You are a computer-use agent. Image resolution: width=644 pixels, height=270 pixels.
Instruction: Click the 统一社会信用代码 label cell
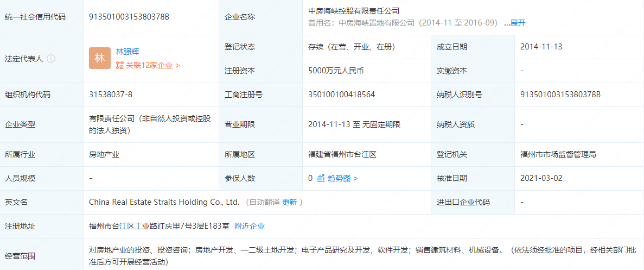tap(41, 17)
